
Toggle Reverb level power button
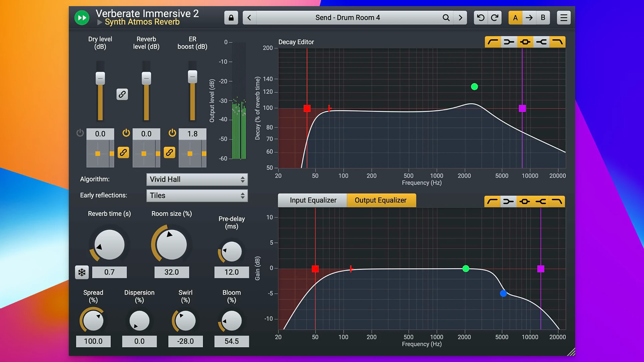(x=126, y=133)
